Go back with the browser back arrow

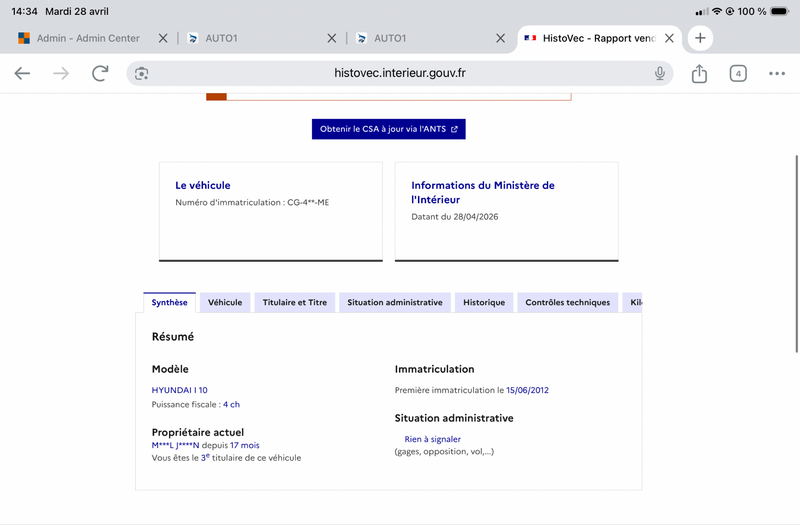click(x=22, y=73)
